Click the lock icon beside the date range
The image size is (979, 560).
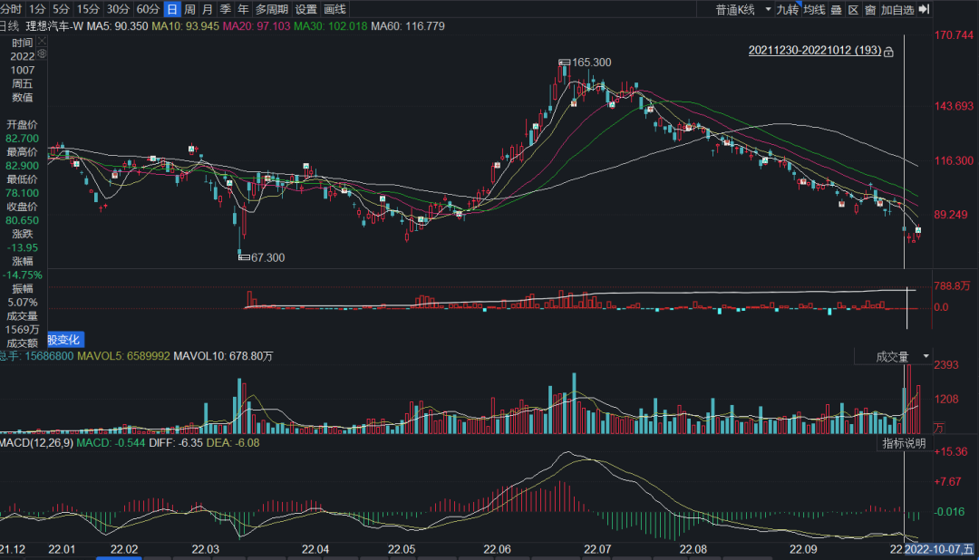tap(889, 52)
